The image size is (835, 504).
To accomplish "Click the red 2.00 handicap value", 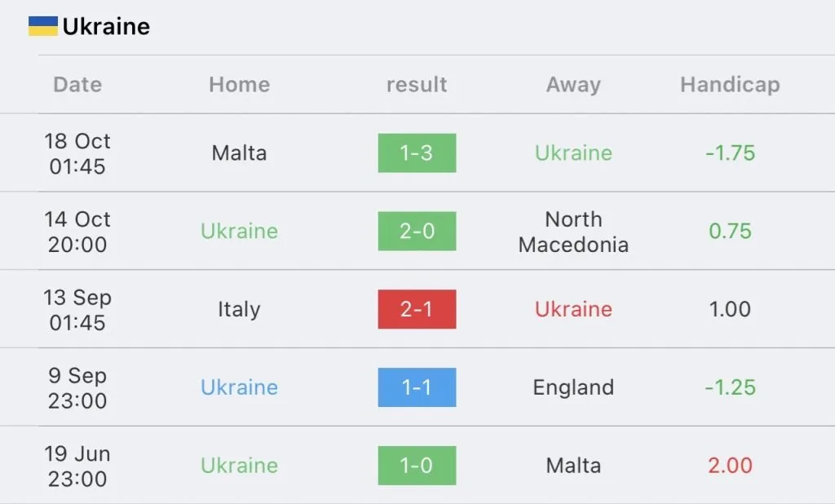I will (730, 466).
